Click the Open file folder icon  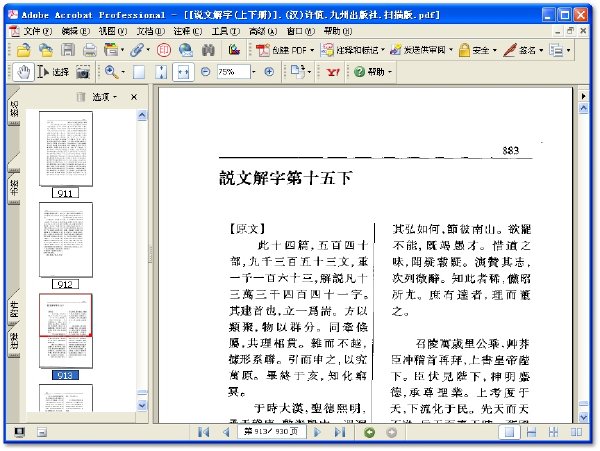(24, 50)
